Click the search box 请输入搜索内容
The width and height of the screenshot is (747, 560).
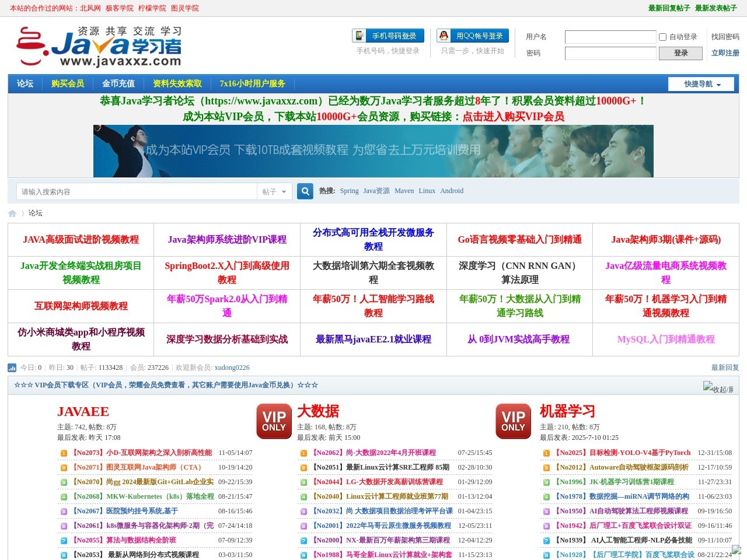point(137,191)
